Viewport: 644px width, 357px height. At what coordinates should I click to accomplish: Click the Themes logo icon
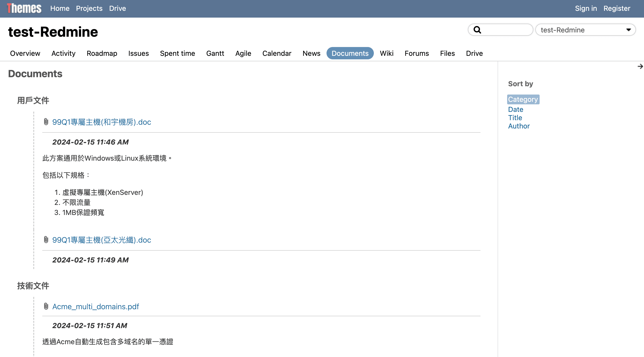point(24,8)
